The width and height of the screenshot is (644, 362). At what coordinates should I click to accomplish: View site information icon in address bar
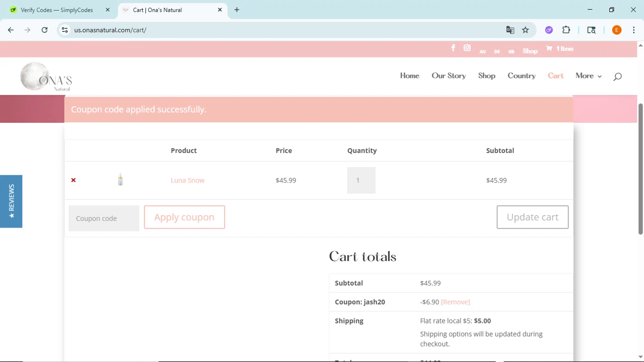(65, 30)
